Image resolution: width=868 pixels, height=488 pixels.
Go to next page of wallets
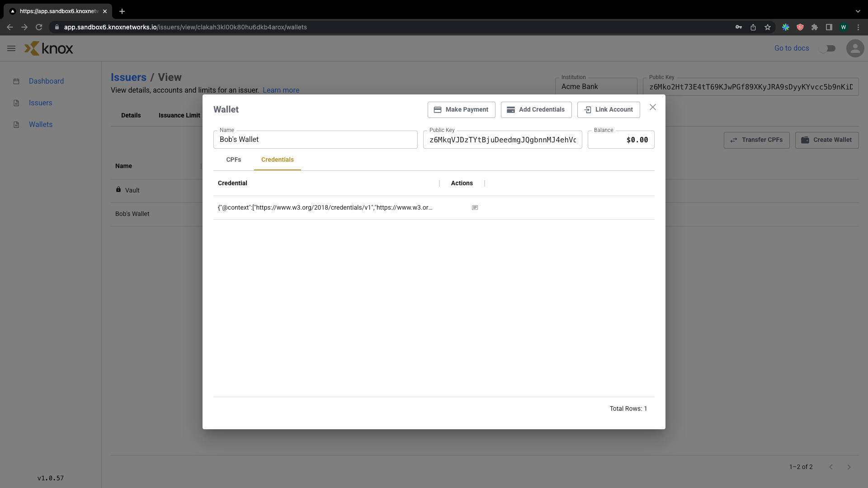pyautogui.click(x=849, y=467)
